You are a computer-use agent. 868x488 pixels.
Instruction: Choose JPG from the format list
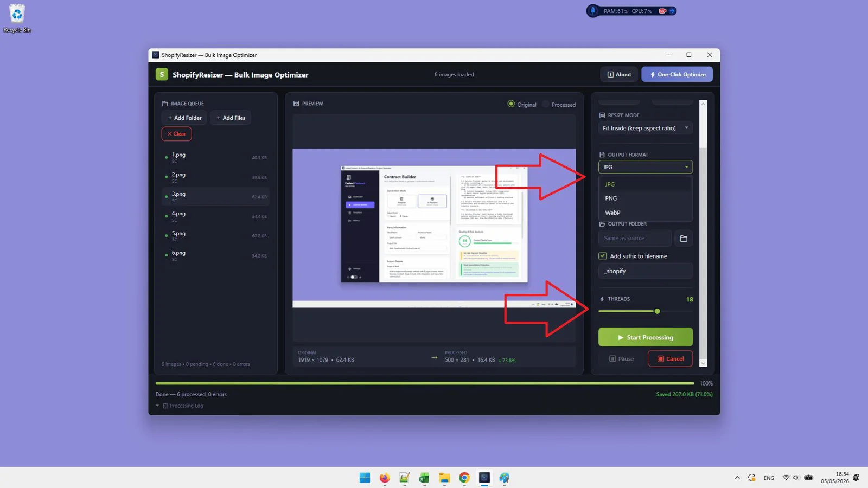tap(646, 184)
